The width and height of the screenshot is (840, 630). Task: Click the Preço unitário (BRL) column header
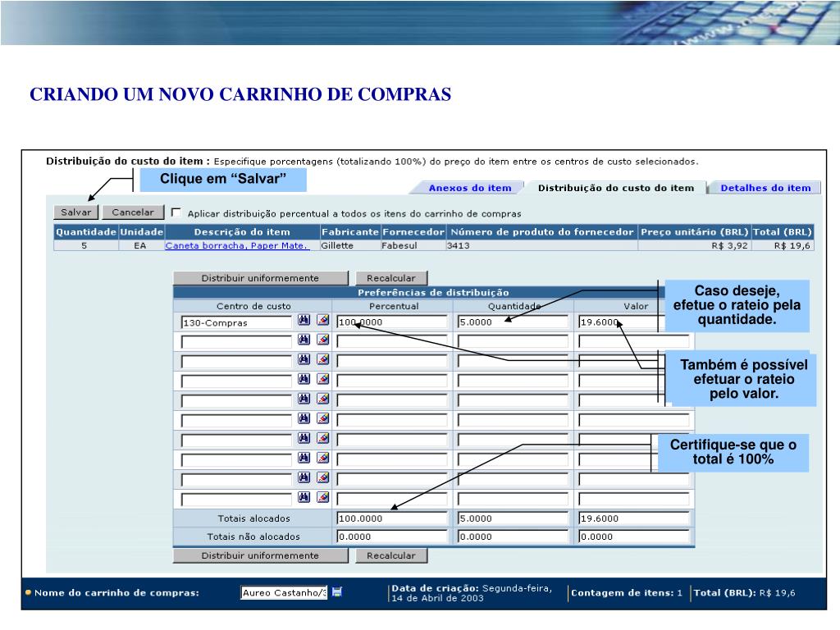[694, 232]
